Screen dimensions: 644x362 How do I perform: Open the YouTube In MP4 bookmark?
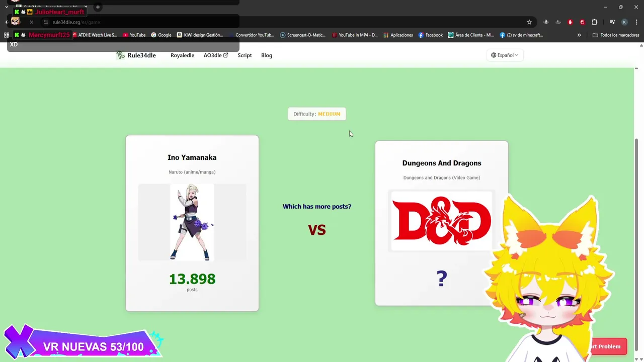(355, 35)
